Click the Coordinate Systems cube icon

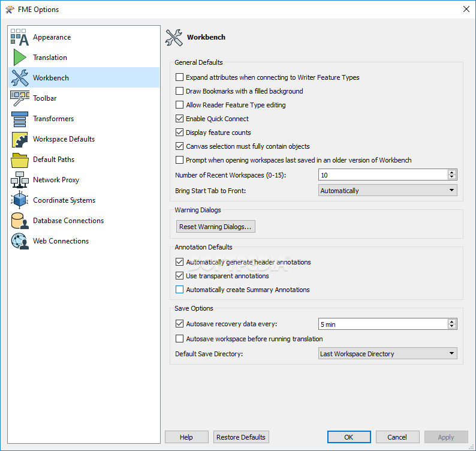coord(20,200)
